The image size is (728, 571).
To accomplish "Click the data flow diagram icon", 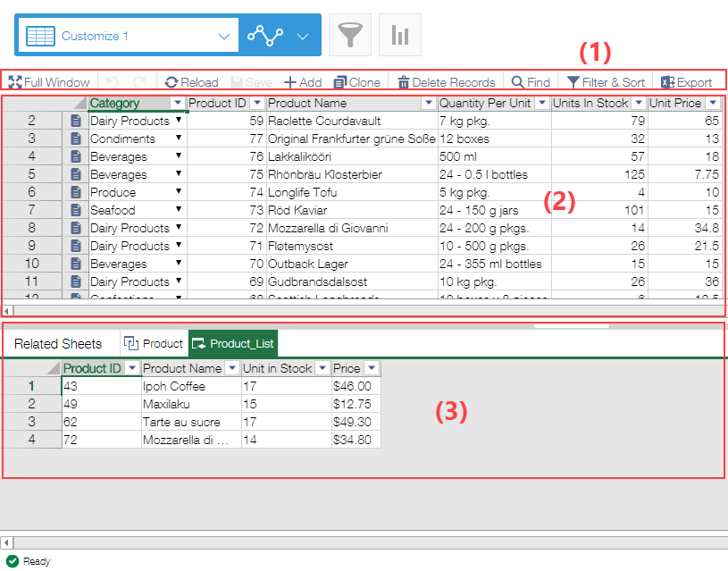I will click(265, 36).
